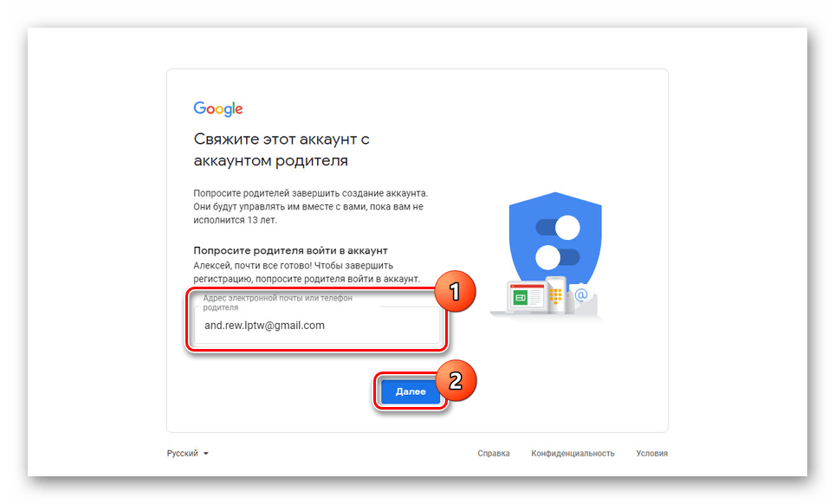The width and height of the screenshot is (835, 504).
Task: Click the heading Свяжите этот аккаунт с аккаунтом родителя
Action: 282,150
